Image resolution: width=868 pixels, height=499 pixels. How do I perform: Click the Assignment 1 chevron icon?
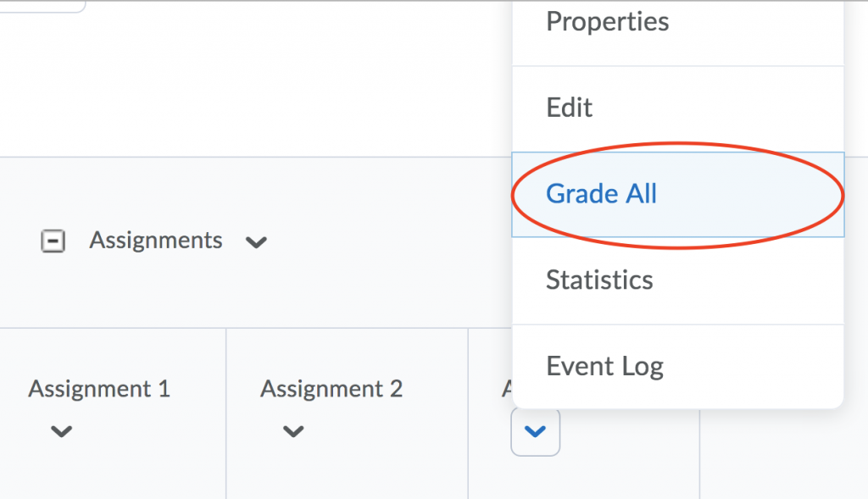pyautogui.click(x=61, y=431)
